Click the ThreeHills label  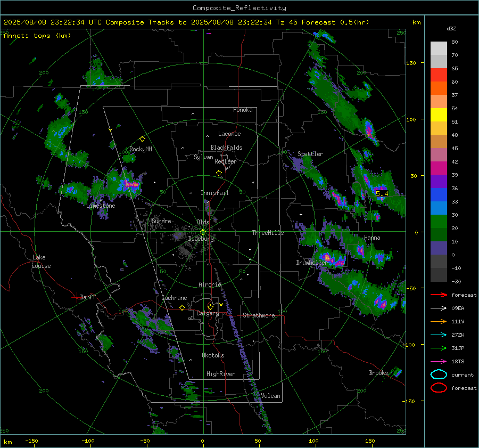click(x=268, y=233)
